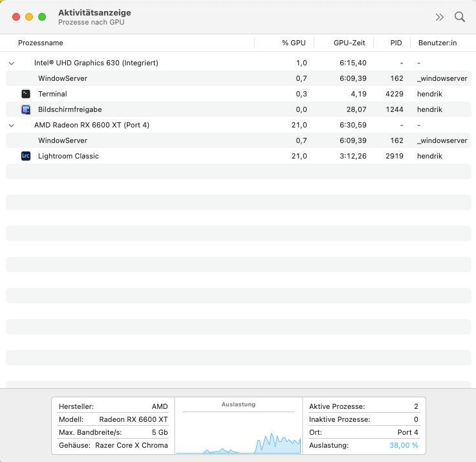The image size is (476, 462).
Task: Click PID value 1244
Action: [395, 109]
